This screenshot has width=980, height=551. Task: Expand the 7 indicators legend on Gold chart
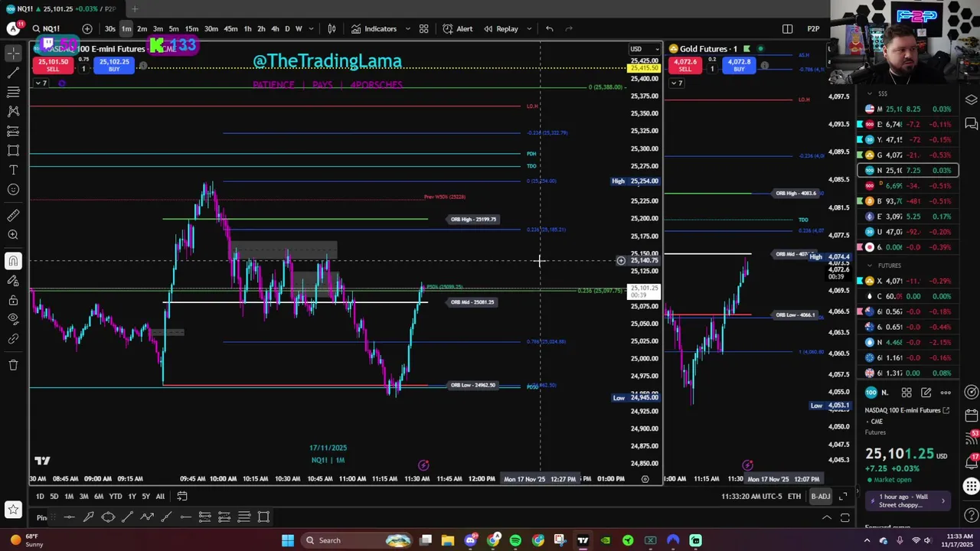(676, 83)
